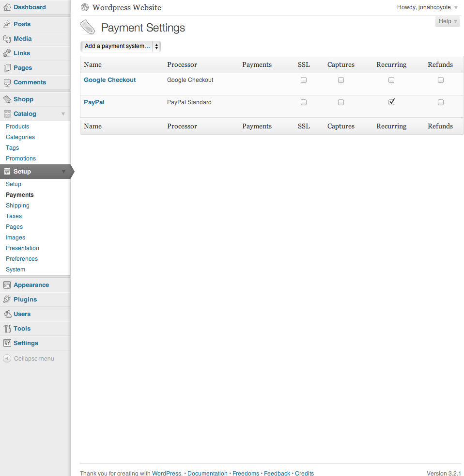The height and width of the screenshot is (476, 464).
Task: Open the Feedback footer link
Action: pos(277,473)
